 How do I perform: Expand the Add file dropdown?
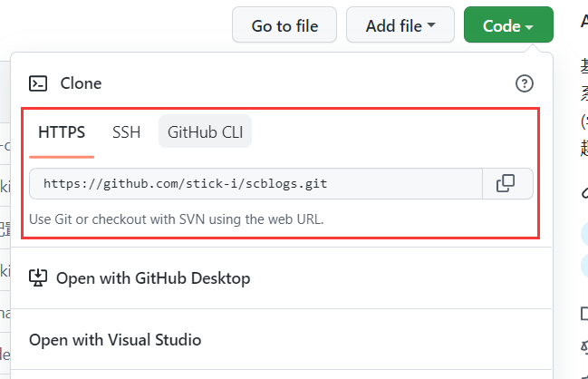tap(400, 24)
